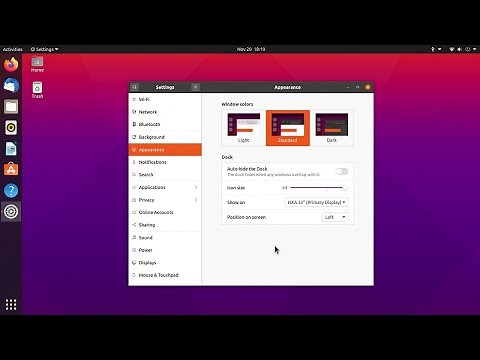Open the clock calendar in top bar

click(x=251, y=49)
